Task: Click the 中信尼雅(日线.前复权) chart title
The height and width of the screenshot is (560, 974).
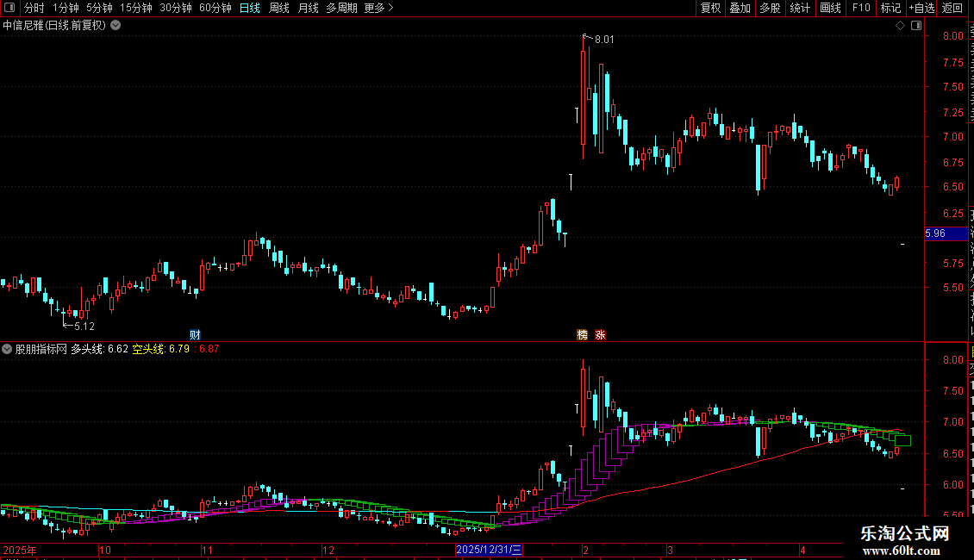Action: [x=54, y=26]
